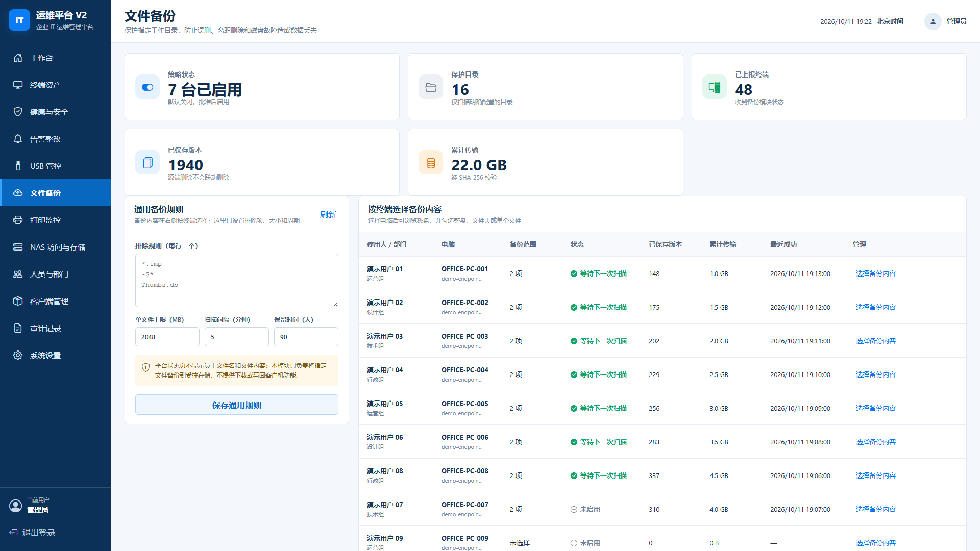Focus the exclusion rules text area

click(x=237, y=280)
